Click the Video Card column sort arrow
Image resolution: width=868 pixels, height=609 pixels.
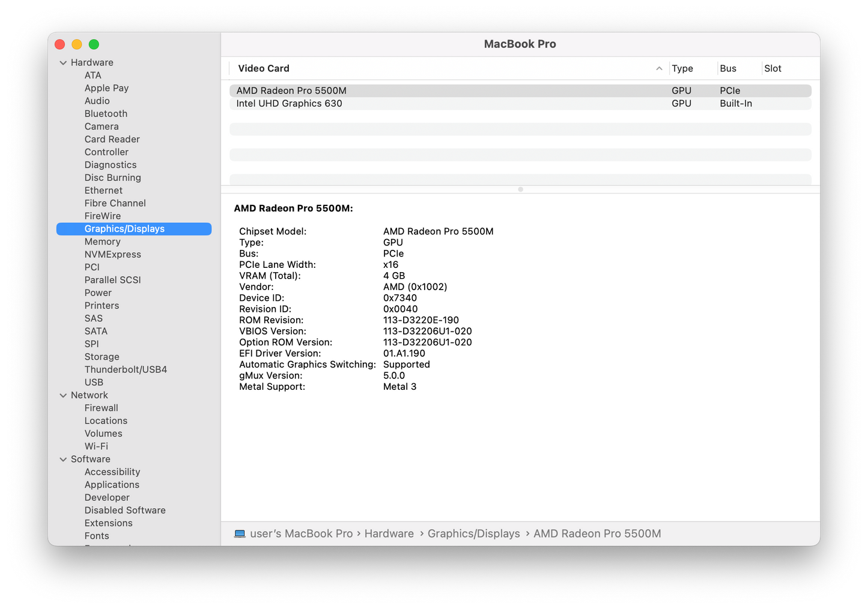pyautogui.click(x=659, y=68)
